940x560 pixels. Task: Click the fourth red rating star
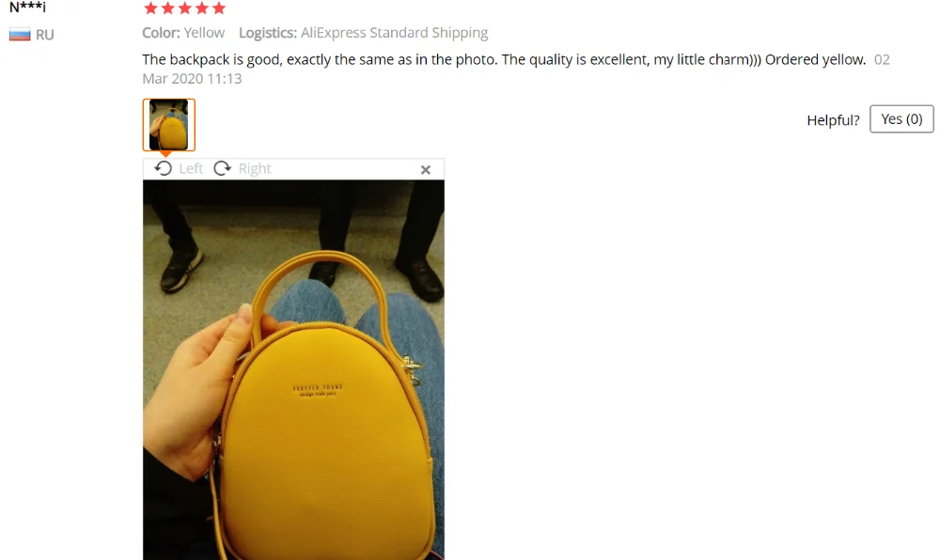click(202, 8)
